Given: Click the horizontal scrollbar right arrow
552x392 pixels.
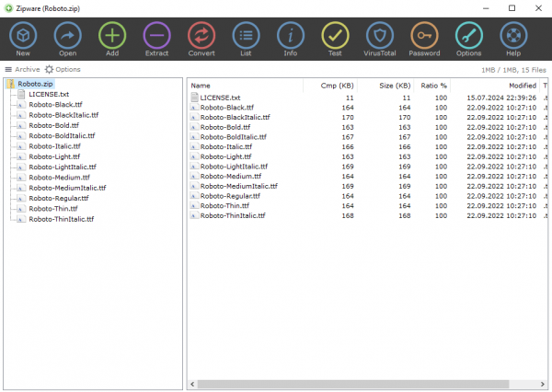Looking at the screenshot, I should click(x=543, y=385).
